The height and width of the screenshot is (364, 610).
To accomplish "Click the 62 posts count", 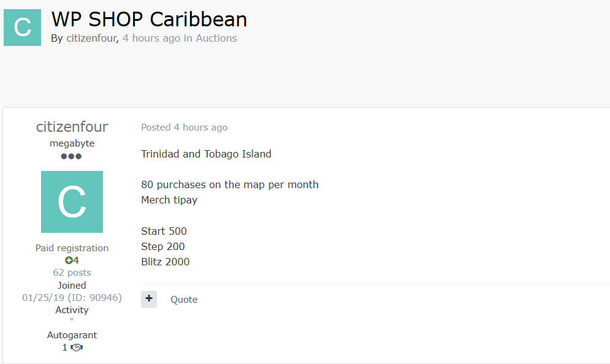I will pyautogui.click(x=72, y=273).
